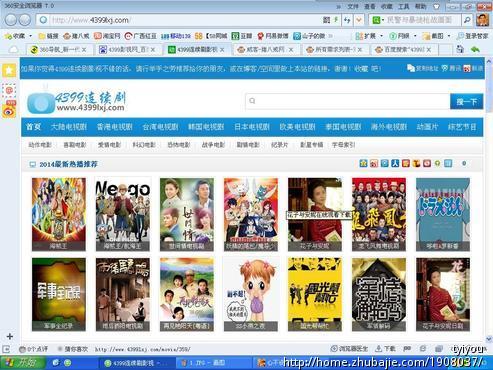Click the blue 搜一下 search button
This screenshot has width=493, height=370.
pyautogui.click(x=466, y=101)
